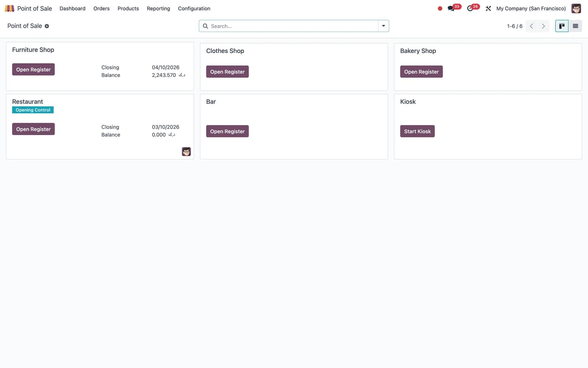The width and height of the screenshot is (588, 368).
Task: Click the Search input field
Action: click(x=293, y=26)
